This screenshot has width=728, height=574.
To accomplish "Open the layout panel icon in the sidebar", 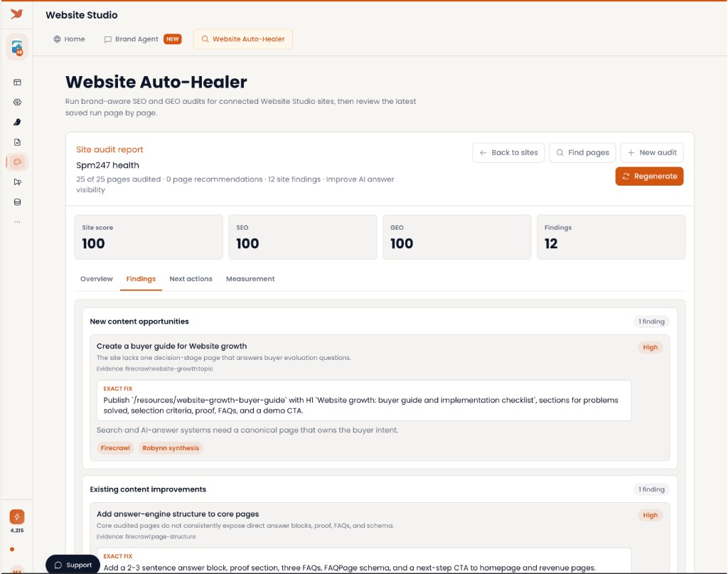I will click(x=17, y=83).
